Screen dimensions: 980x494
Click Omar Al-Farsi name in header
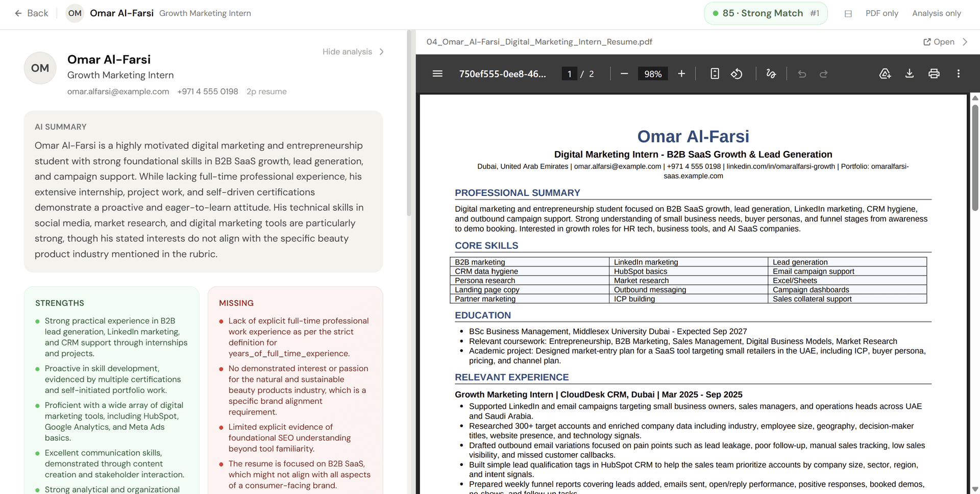[x=121, y=13]
